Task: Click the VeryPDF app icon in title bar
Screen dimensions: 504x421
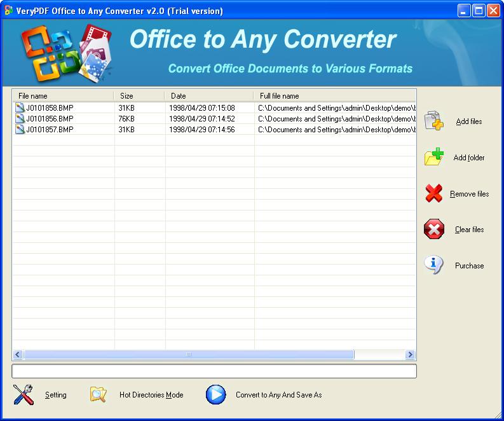Action: tap(9, 11)
